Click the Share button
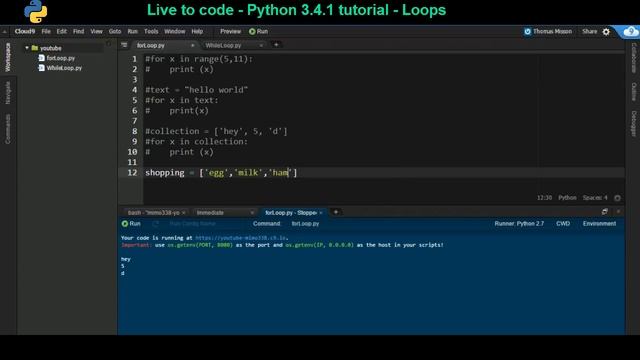Viewport: 640px width, 360px height. point(589,31)
